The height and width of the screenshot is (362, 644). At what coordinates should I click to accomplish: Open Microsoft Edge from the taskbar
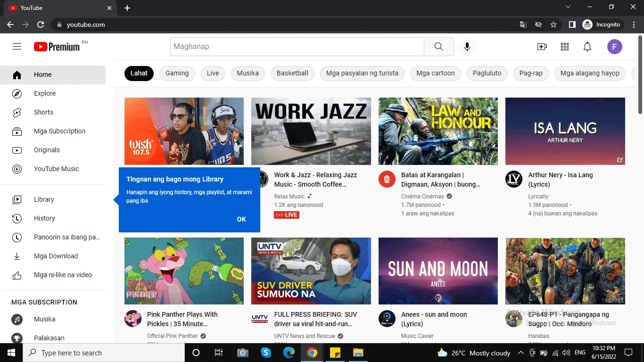click(x=289, y=353)
